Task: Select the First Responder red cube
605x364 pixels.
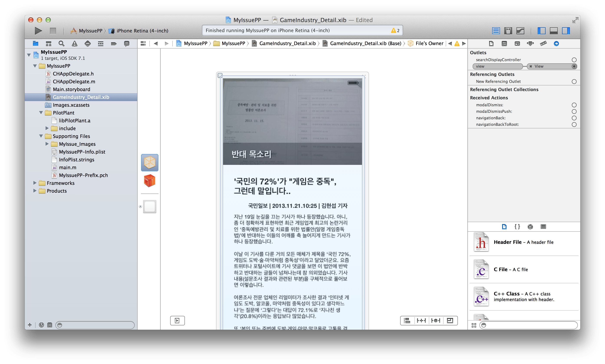Action: click(x=150, y=181)
